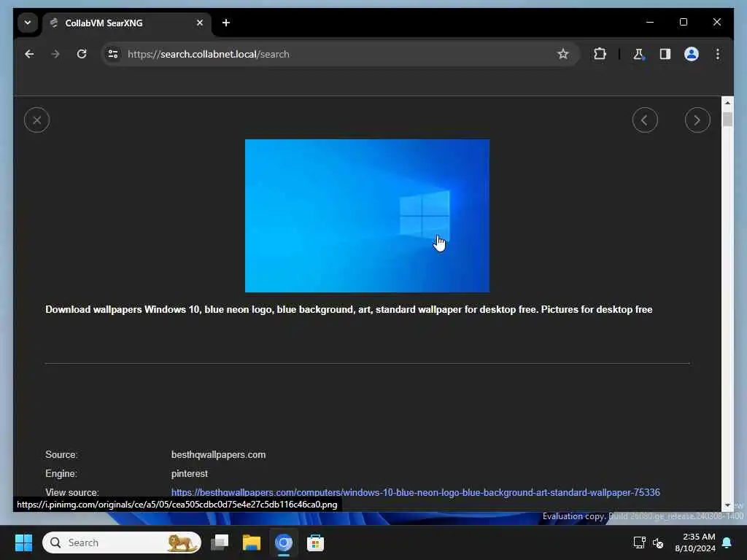
Task: Open the Chrome profile avatar
Action: 692,54
